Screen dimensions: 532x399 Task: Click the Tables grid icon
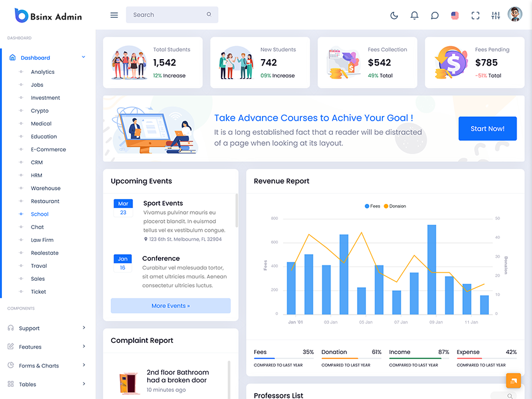(x=11, y=384)
